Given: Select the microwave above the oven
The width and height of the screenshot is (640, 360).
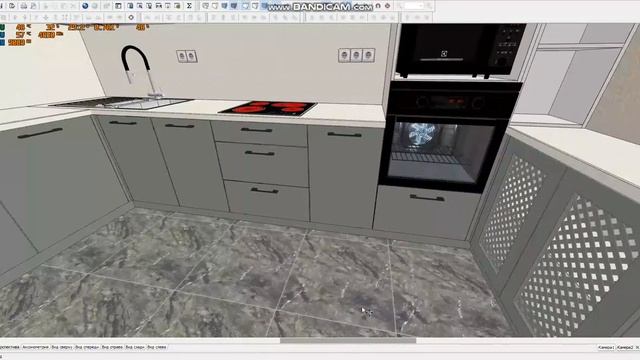Looking at the screenshot, I should [x=460, y=50].
